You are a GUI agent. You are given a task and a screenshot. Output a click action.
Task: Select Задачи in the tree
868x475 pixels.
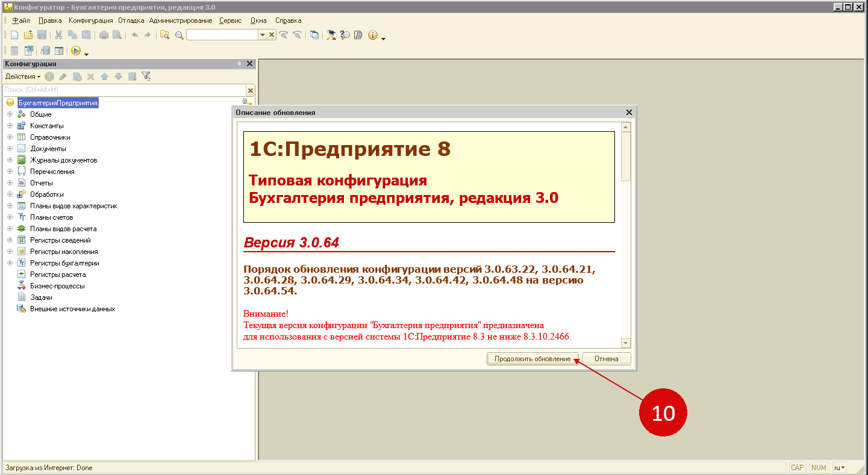41,297
